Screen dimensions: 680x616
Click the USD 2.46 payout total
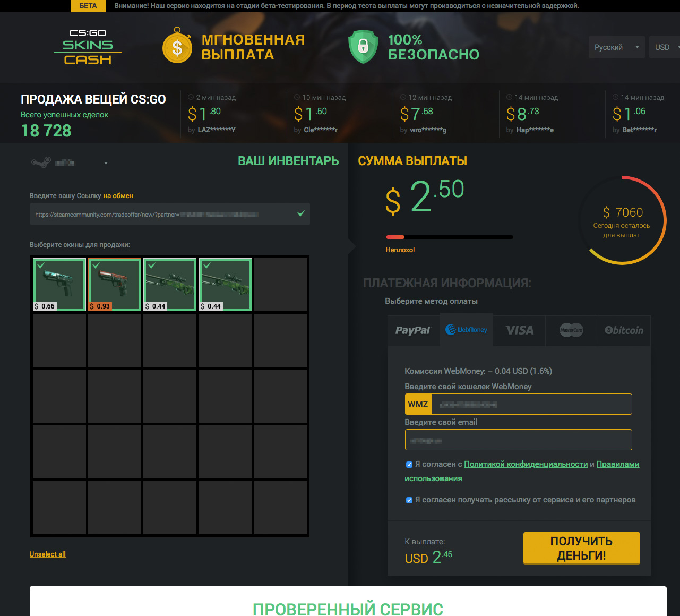[428, 557]
